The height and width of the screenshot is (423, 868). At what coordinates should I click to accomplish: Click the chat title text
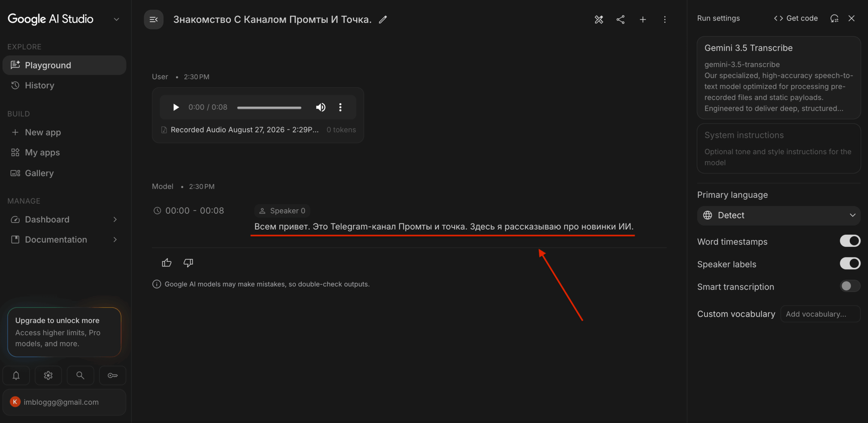point(272,20)
